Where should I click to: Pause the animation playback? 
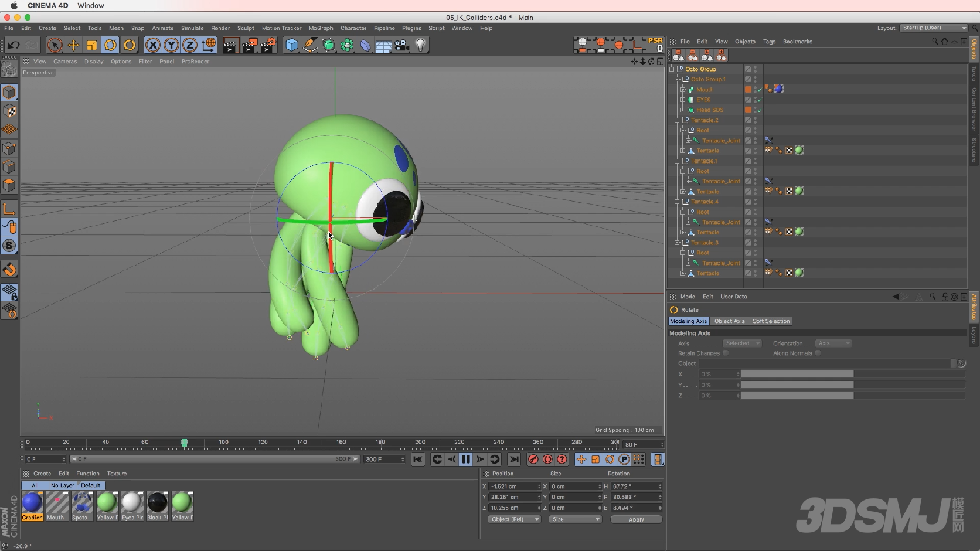[466, 460]
